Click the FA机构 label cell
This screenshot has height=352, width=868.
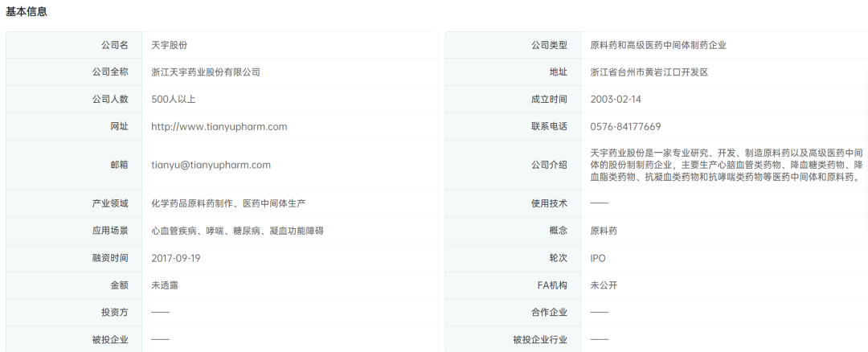tap(513, 285)
